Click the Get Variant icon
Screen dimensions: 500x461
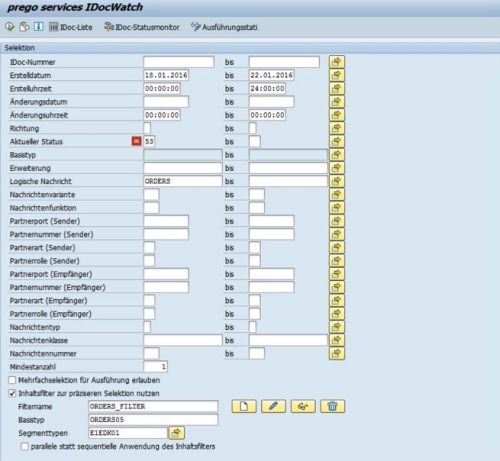pos(24,27)
